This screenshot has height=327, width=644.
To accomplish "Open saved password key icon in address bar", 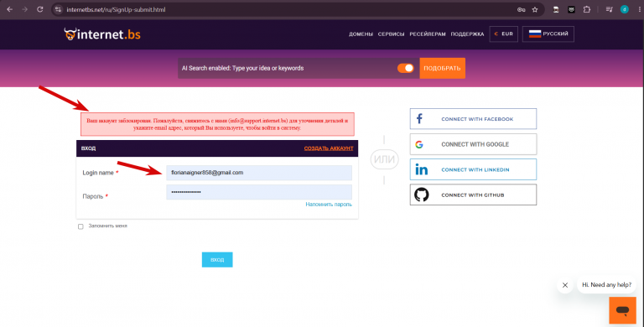I will click(522, 9).
